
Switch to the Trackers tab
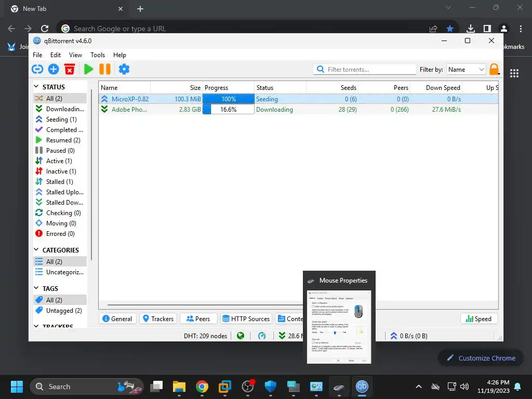[158, 318]
